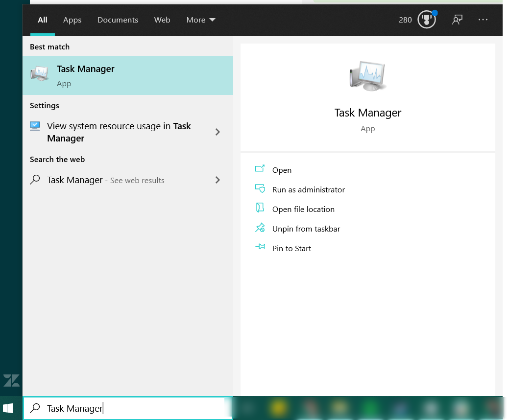The image size is (509, 420).
Task: Click the Task Manager title in preview pane
Action: coord(368,113)
